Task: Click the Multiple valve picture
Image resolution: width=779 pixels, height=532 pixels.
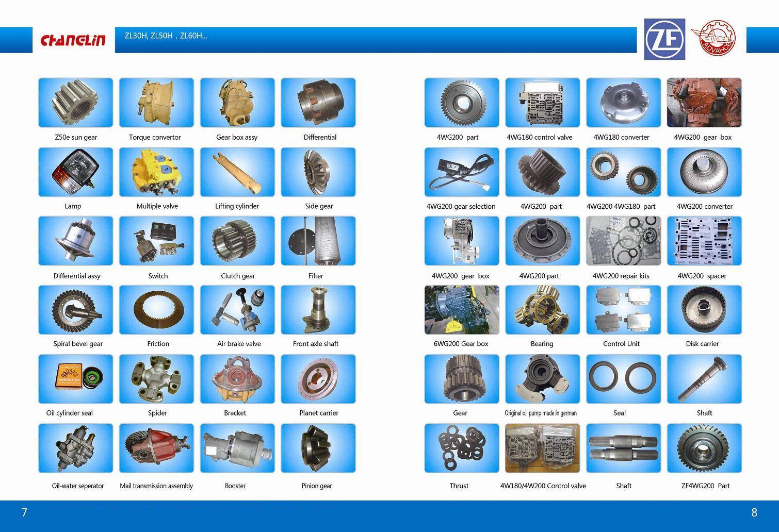Action: click(156, 172)
